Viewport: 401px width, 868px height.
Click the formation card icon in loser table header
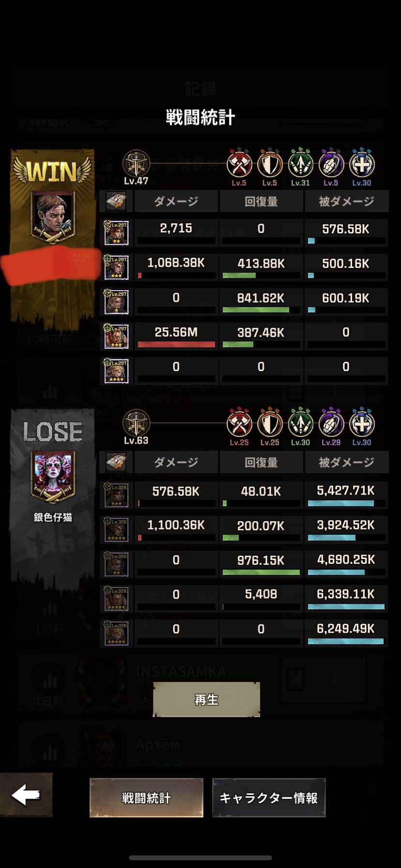coord(116,462)
